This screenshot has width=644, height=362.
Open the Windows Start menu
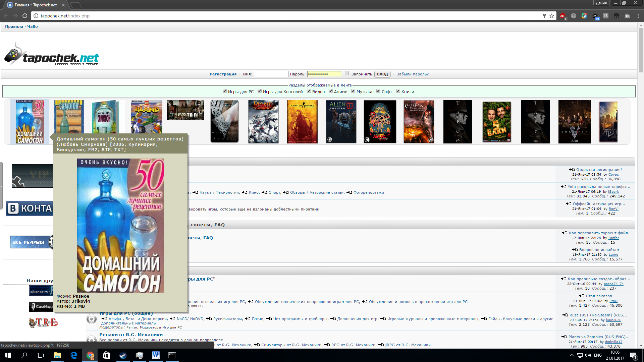pyautogui.click(x=8, y=355)
